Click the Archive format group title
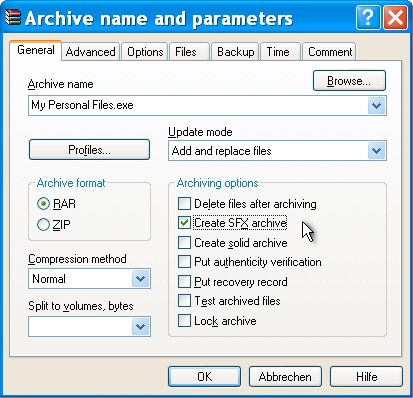This screenshot has width=413, height=398. click(x=71, y=183)
